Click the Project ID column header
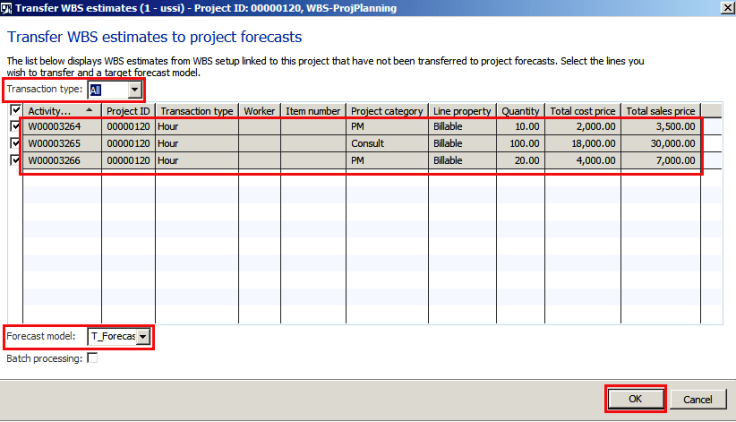This screenshot has height=422, width=736. (128, 111)
